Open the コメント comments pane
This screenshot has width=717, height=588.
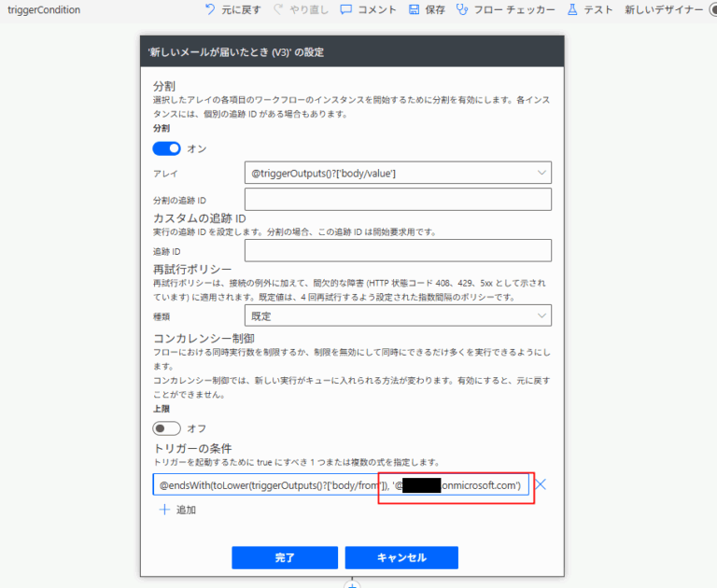click(346, 9)
